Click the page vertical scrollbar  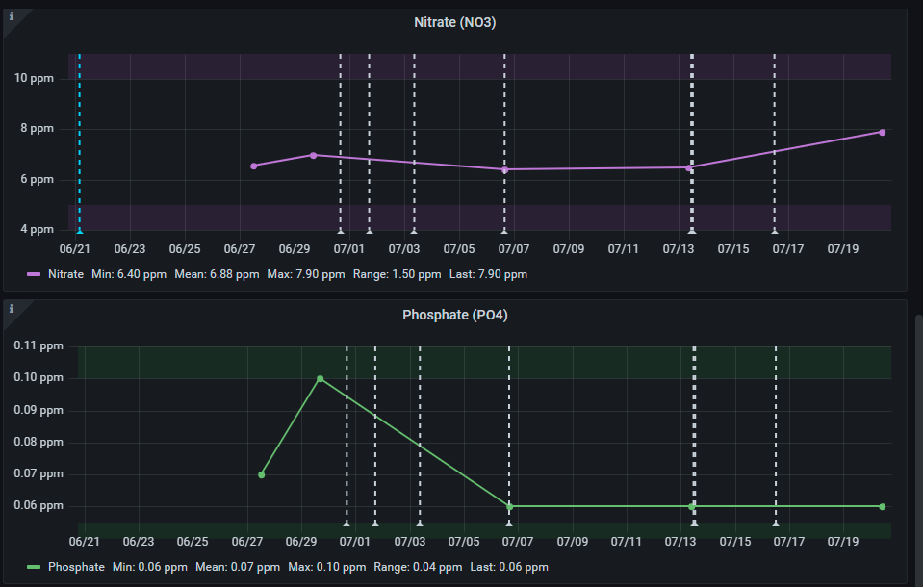click(919, 451)
